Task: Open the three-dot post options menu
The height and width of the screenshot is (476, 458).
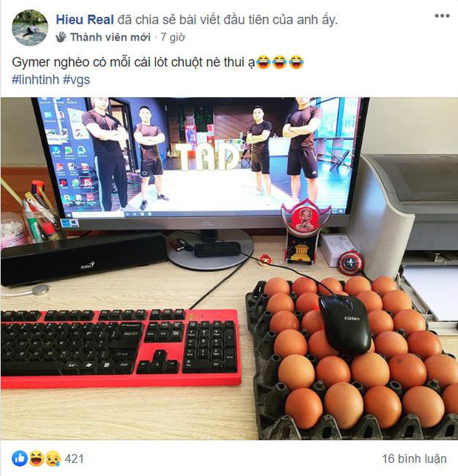Action: pyautogui.click(x=442, y=15)
